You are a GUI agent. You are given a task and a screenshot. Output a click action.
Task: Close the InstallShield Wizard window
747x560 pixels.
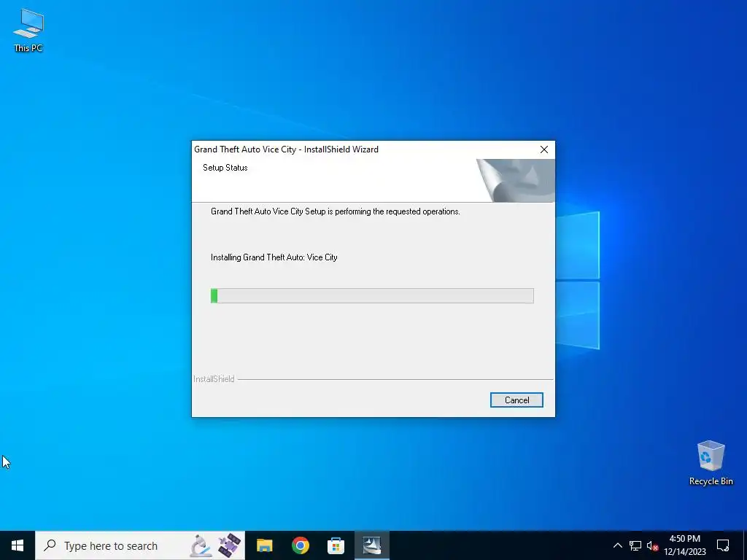point(544,149)
